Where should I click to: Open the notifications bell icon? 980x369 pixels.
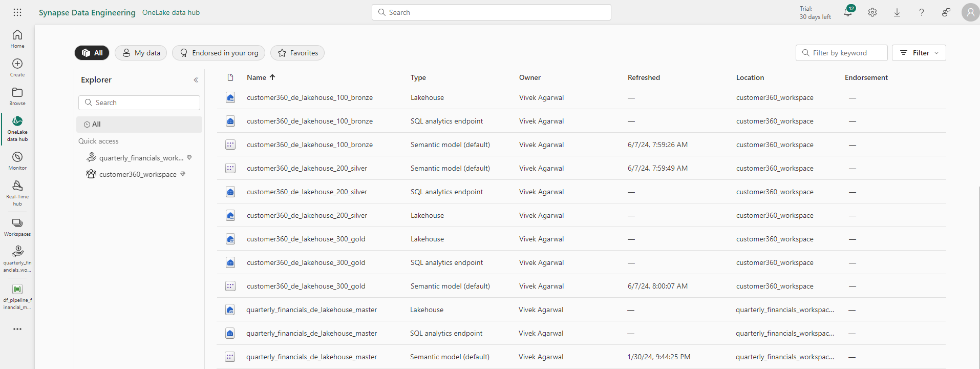tap(848, 12)
